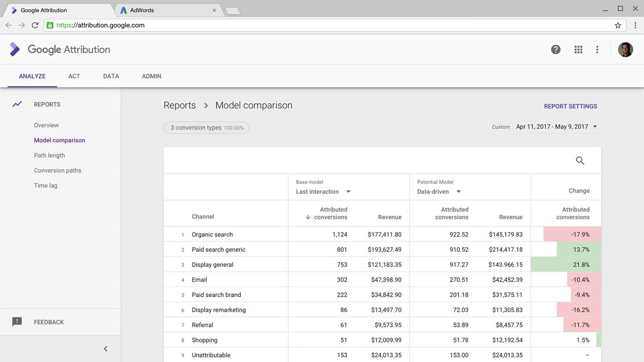
Task: Click the $214,417.18 revenue cell
Action: click(506, 249)
